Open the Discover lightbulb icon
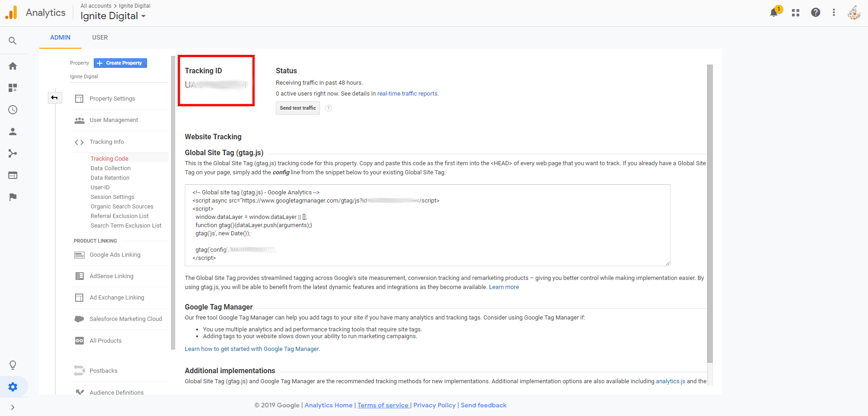The height and width of the screenshot is (416, 868). (13, 365)
